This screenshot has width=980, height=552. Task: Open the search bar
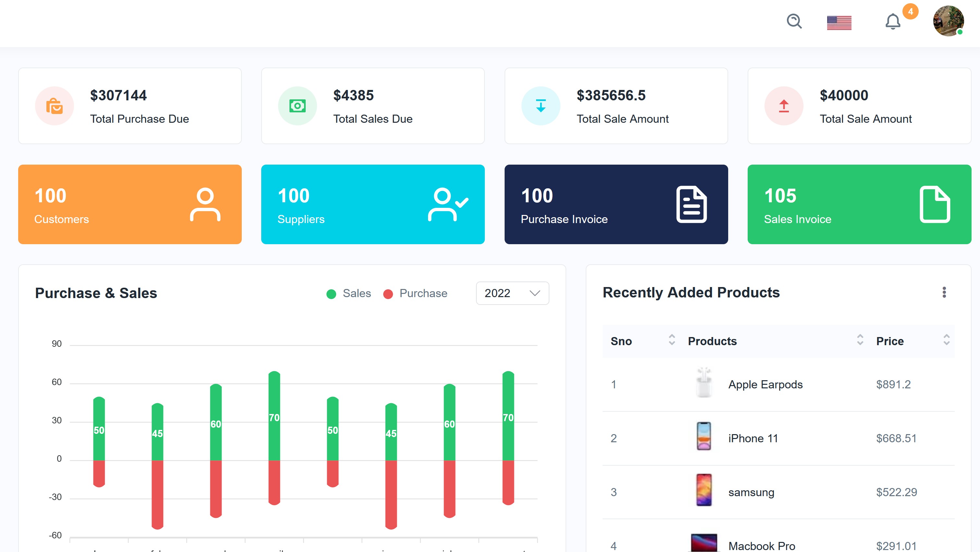click(x=794, y=22)
